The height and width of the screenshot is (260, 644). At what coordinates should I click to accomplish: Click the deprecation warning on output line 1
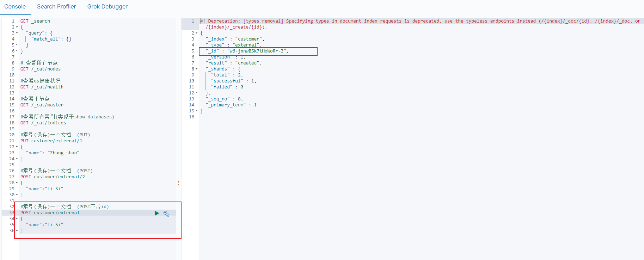point(420,24)
